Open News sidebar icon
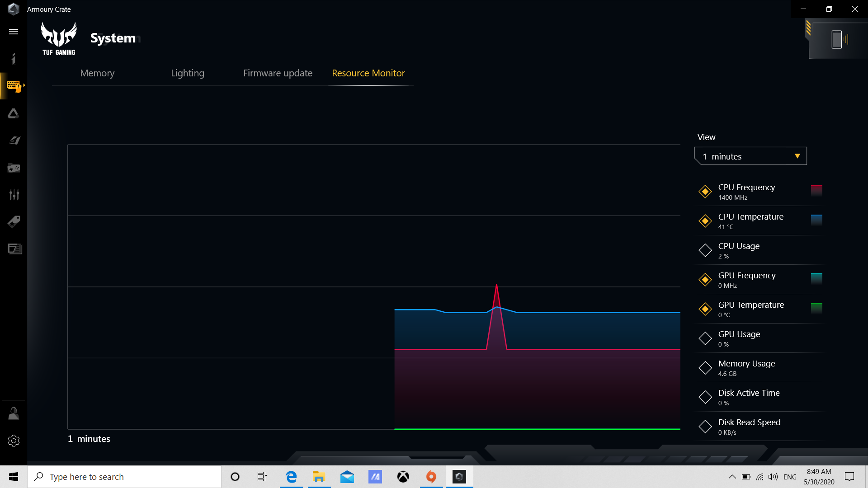868x488 pixels. pyautogui.click(x=14, y=249)
